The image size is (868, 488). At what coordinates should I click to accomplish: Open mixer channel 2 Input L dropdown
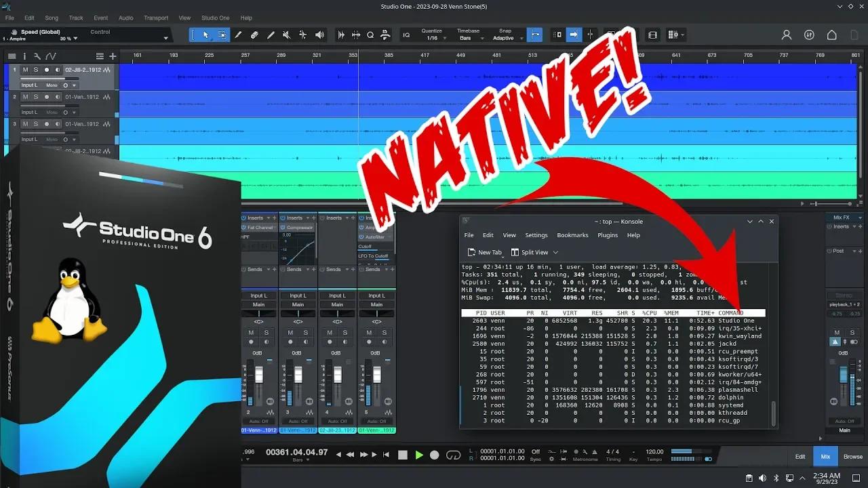click(x=258, y=296)
